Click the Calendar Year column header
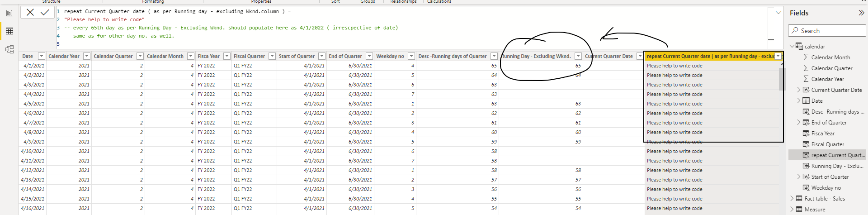The width and height of the screenshot is (868, 215). (64, 56)
